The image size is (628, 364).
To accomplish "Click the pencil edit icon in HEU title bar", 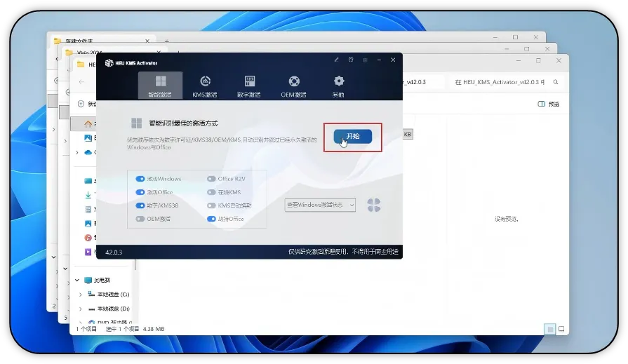I will 336,60.
